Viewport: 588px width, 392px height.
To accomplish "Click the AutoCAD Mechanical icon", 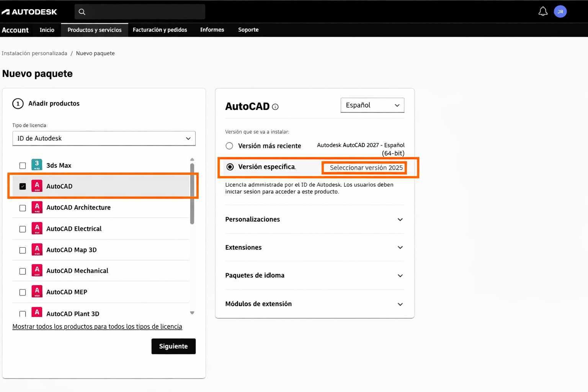I will (37, 271).
